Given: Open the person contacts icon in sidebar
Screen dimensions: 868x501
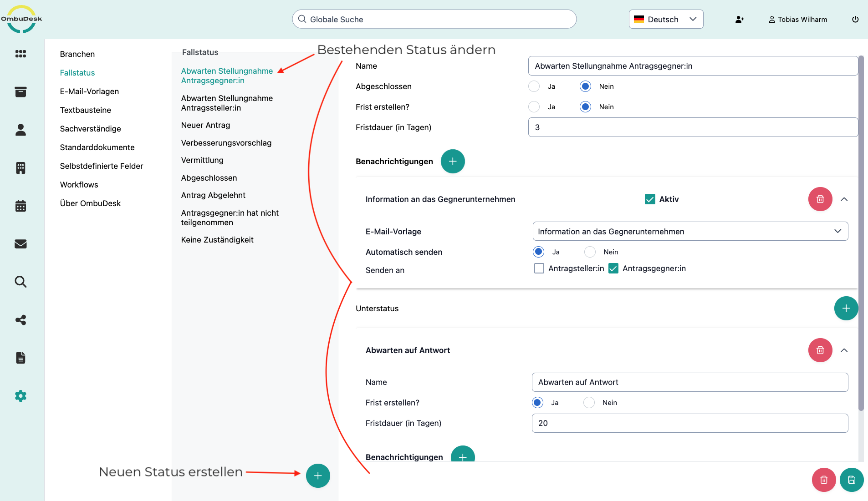Looking at the screenshot, I should pos(20,130).
